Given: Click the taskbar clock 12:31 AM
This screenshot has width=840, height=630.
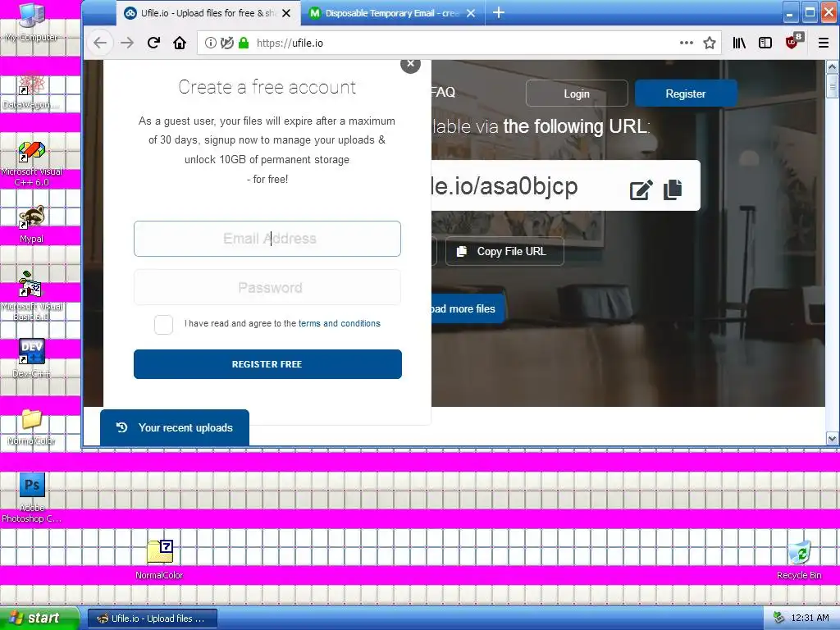Looking at the screenshot, I should (810, 619).
